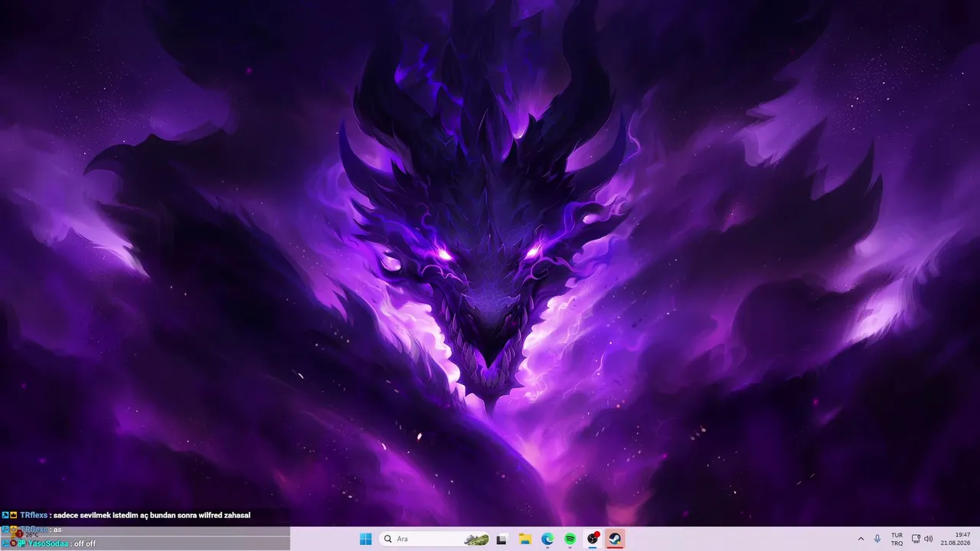Click the YasoSodaa username in chat overlay
The height and width of the screenshot is (551, 980).
[x=48, y=543]
